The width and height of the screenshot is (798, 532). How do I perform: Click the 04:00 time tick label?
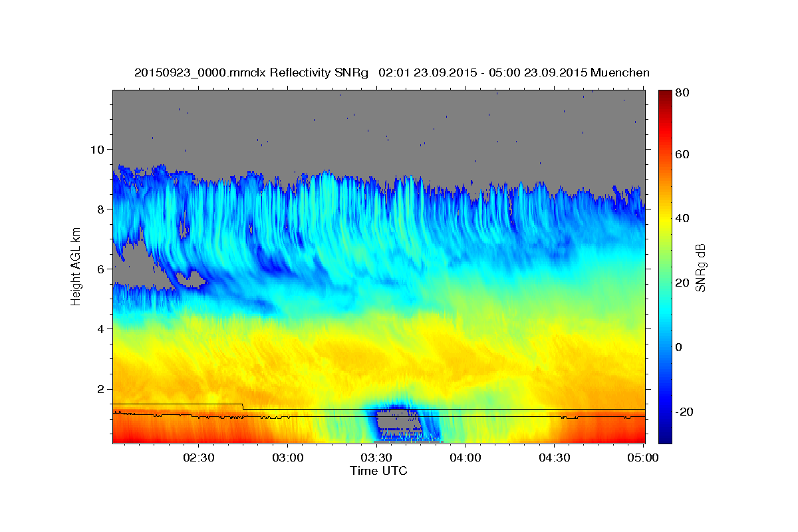pyautogui.click(x=465, y=458)
